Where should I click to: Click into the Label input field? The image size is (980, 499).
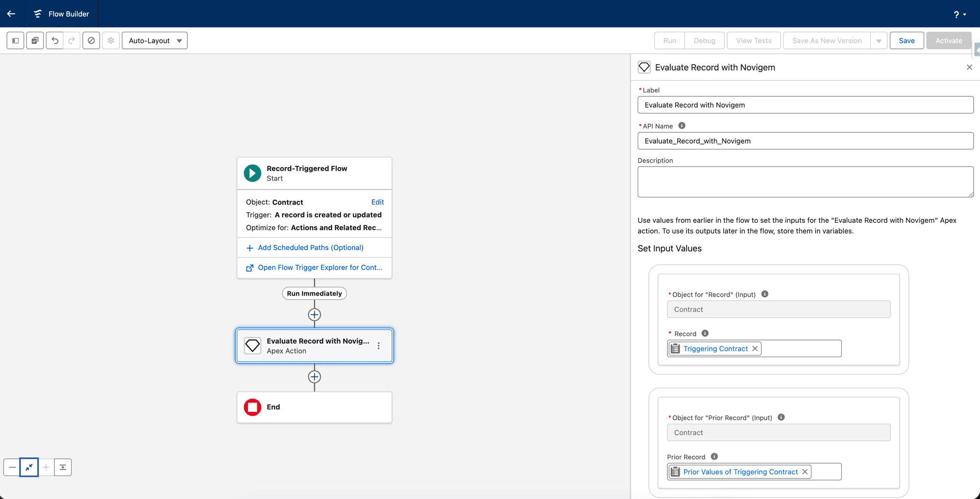pos(805,105)
